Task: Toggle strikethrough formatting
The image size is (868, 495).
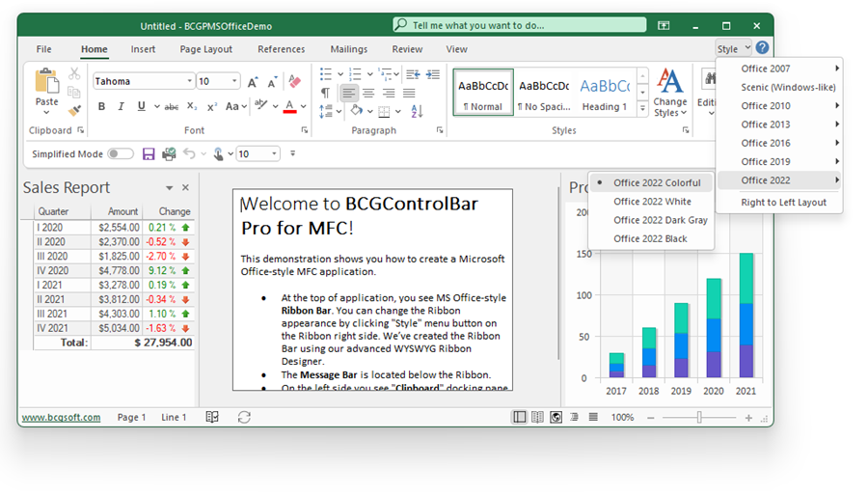Action: tap(172, 106)
